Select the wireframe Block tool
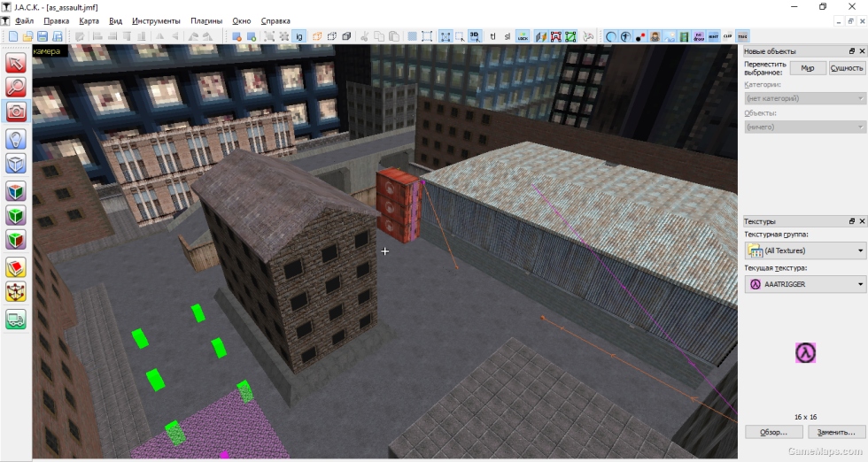Screen dimensions: 868x462 point(16,164)
